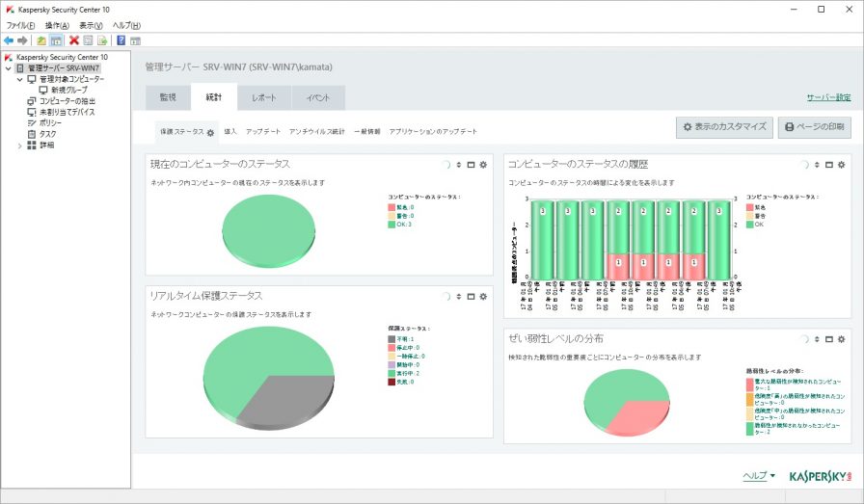Click the Up one level folder icon
The width and height of the screenshot is (864, 504).
(x=41, y=40)
